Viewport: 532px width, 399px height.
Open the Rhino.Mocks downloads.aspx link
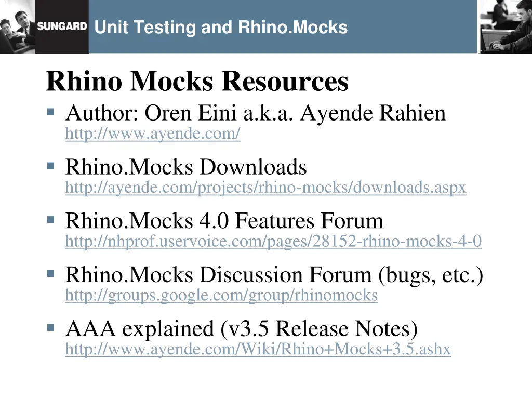click(265, 187)
